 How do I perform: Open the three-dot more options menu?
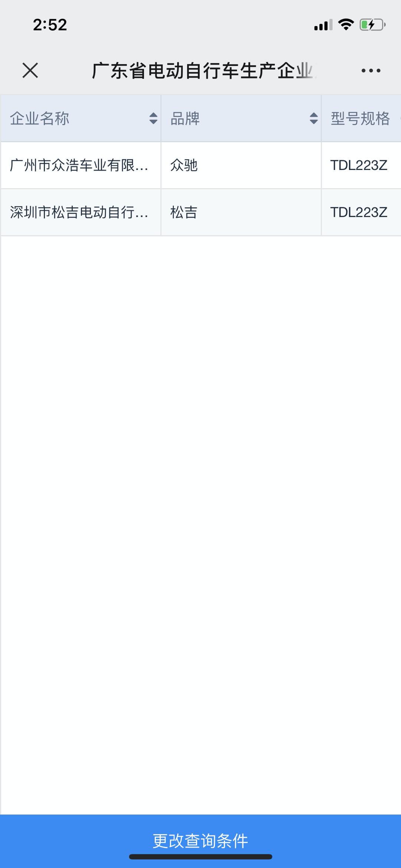[371, 71]
